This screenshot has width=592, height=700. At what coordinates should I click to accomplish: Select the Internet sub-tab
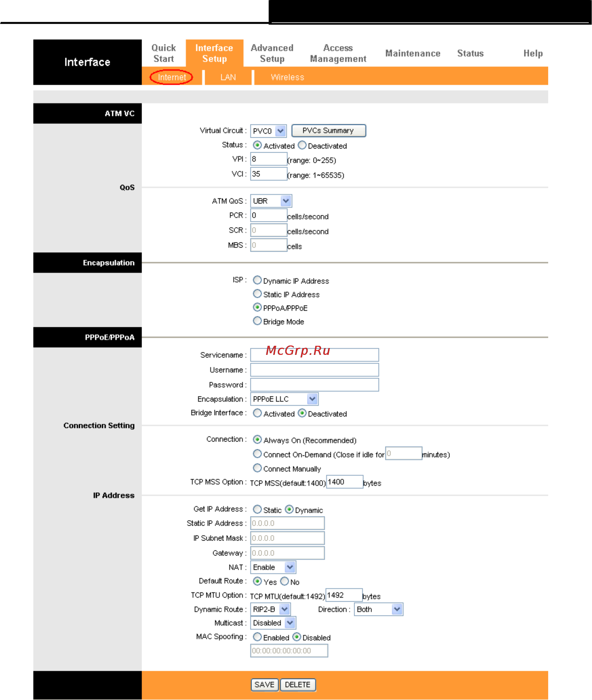click(172, 77)
